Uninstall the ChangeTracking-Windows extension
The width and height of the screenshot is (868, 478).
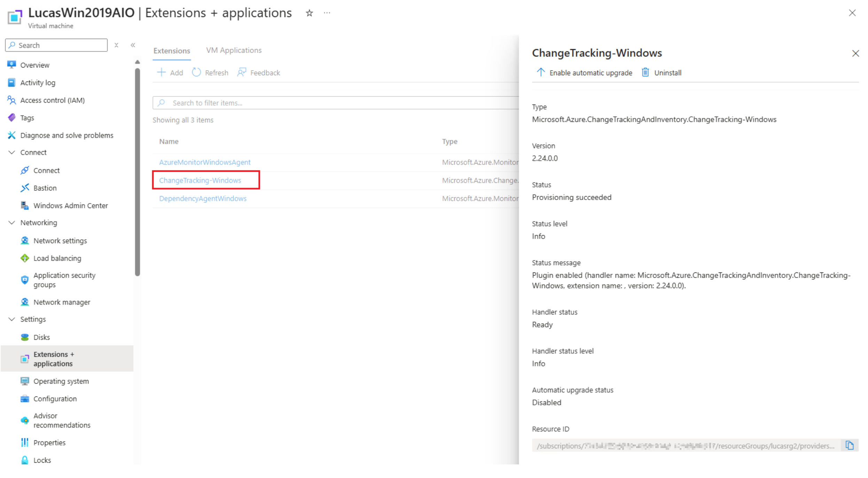(661, 73)
